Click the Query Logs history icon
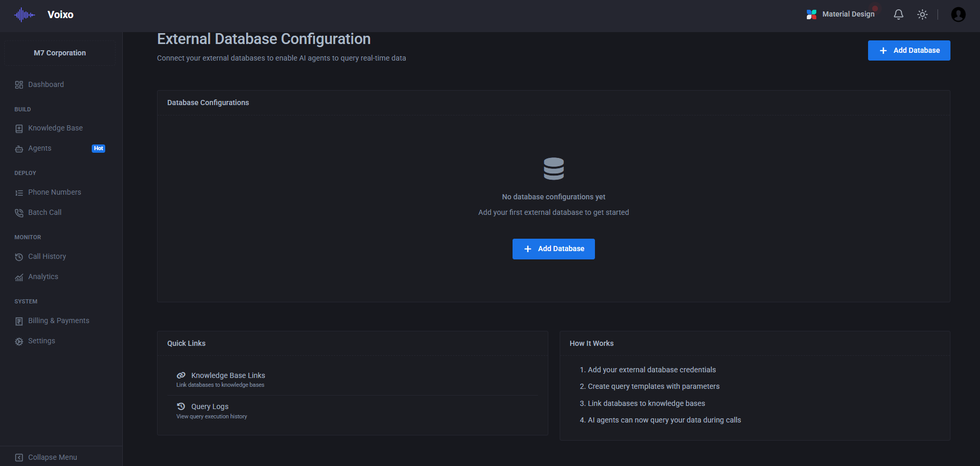 180,406
